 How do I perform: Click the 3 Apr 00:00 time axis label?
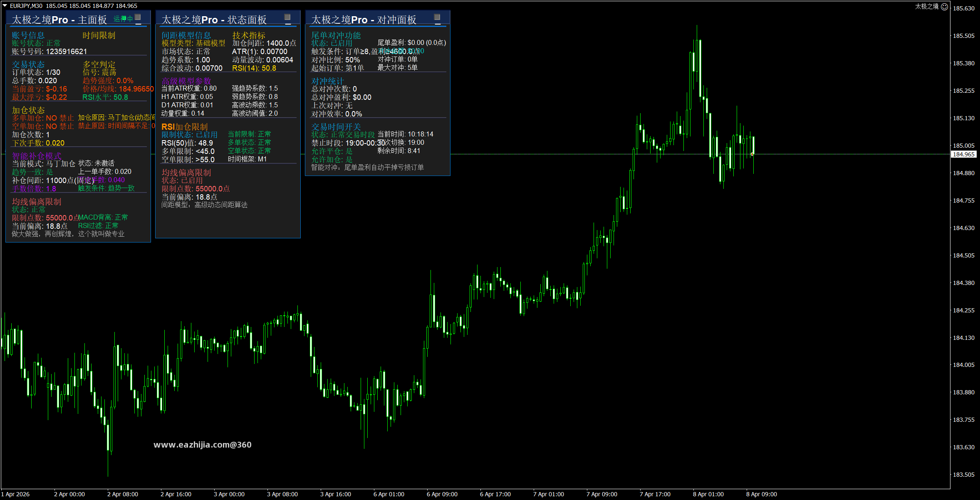[x=229, y=494]
